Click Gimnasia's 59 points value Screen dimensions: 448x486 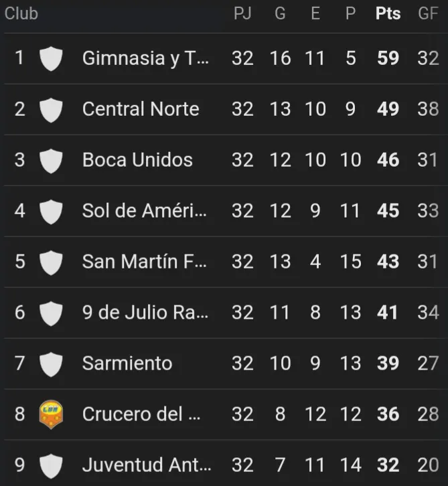point(388,58)
